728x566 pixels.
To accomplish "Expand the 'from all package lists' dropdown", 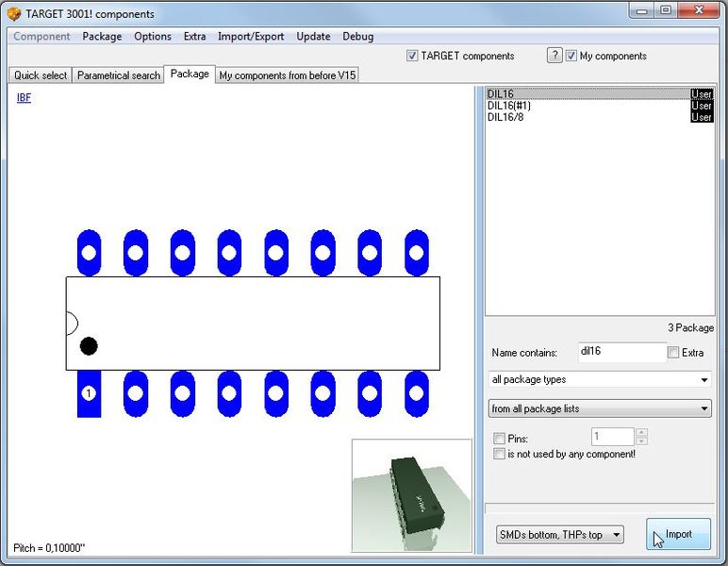I will pos(600,408).
